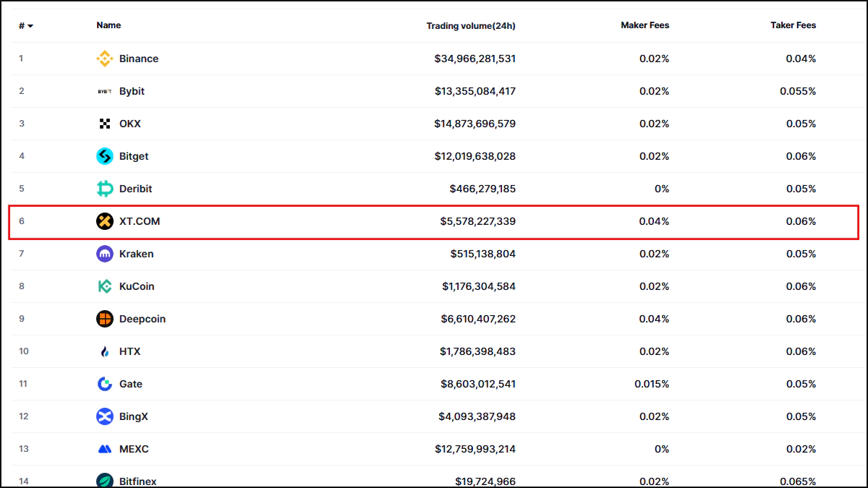Click Bybit taker fee 0.055%
This screenshot has height=488, width=868.
pos(798,91)
